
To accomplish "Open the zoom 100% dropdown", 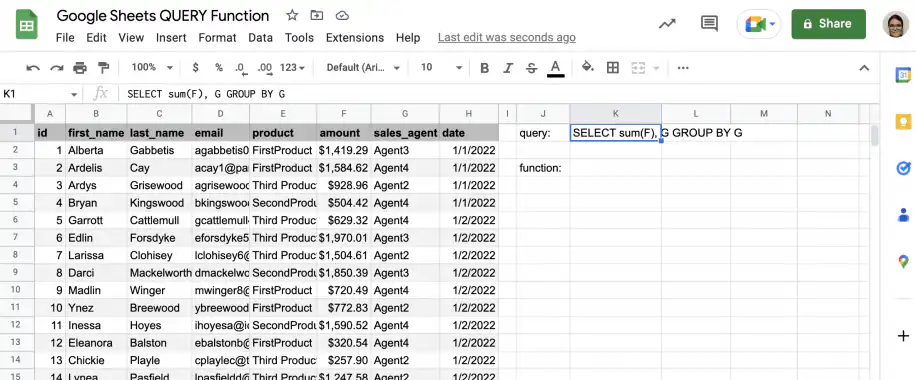I will pos(152,68).
